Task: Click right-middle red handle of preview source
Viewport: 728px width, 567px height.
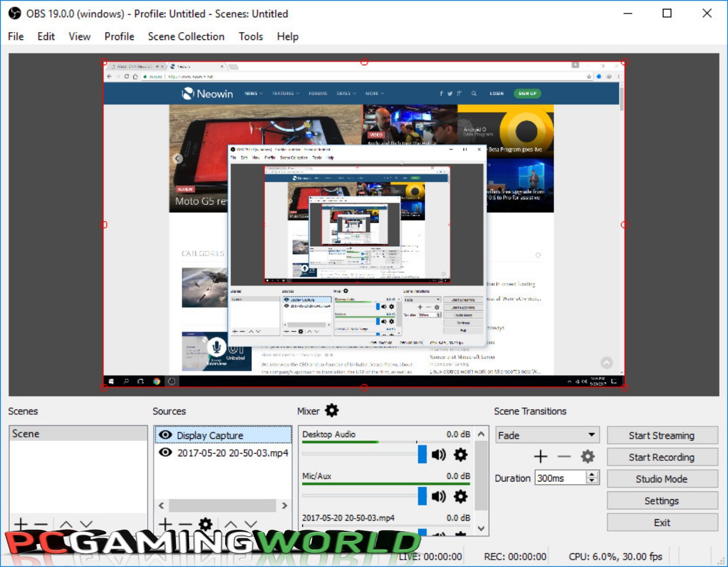Action: pyautogui.click(x=624, y=225)
